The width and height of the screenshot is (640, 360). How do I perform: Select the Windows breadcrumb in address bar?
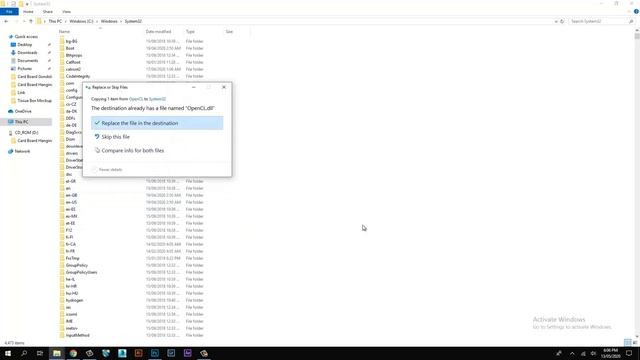109,21
